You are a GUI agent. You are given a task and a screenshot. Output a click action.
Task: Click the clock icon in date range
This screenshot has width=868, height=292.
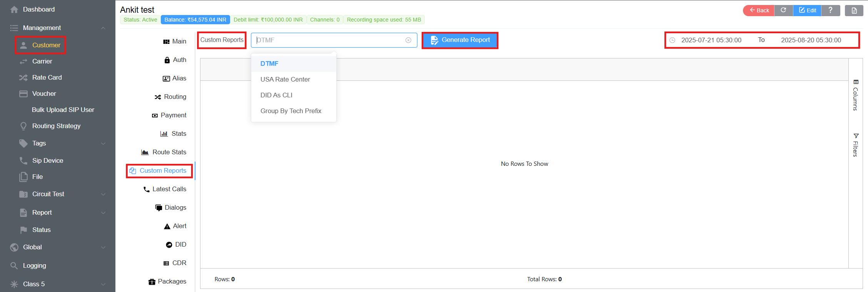[672, 40]
